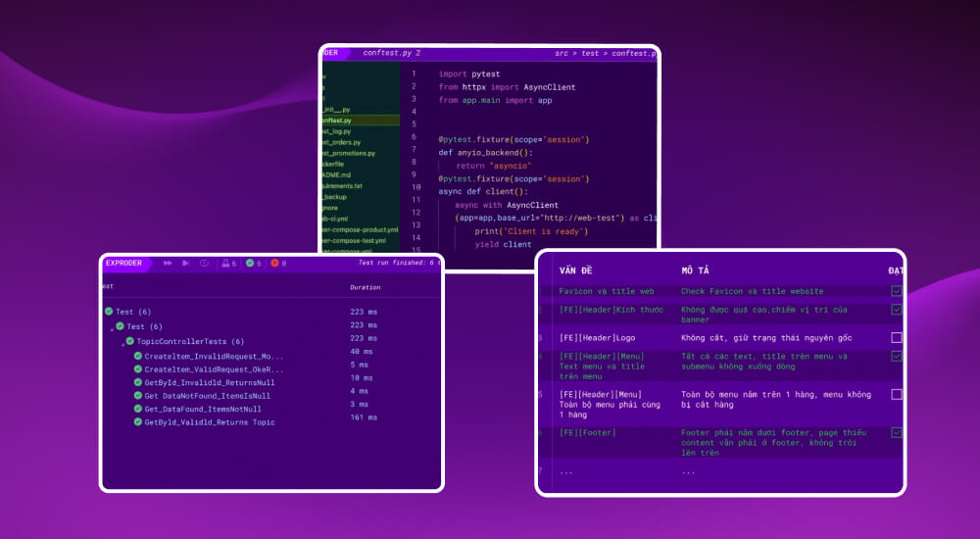Open docker-compose-product.yml file
Viewport: 980px width, 539px height.
(361, 229)
